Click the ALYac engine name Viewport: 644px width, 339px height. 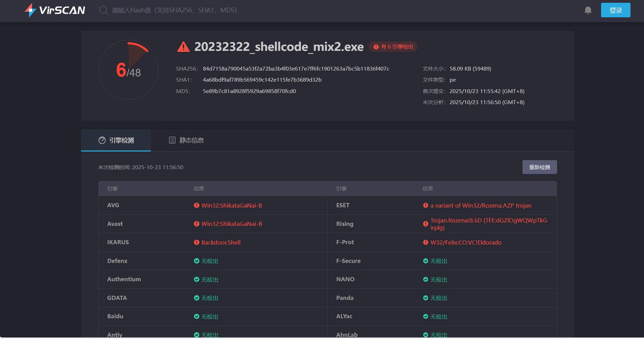coord(344,316)
